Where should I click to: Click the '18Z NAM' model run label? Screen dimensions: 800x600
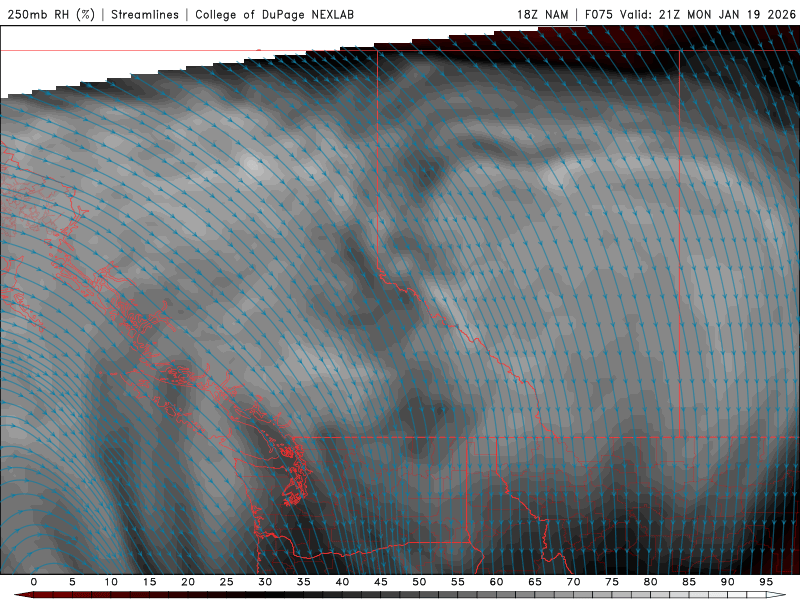tap(543, 15)
